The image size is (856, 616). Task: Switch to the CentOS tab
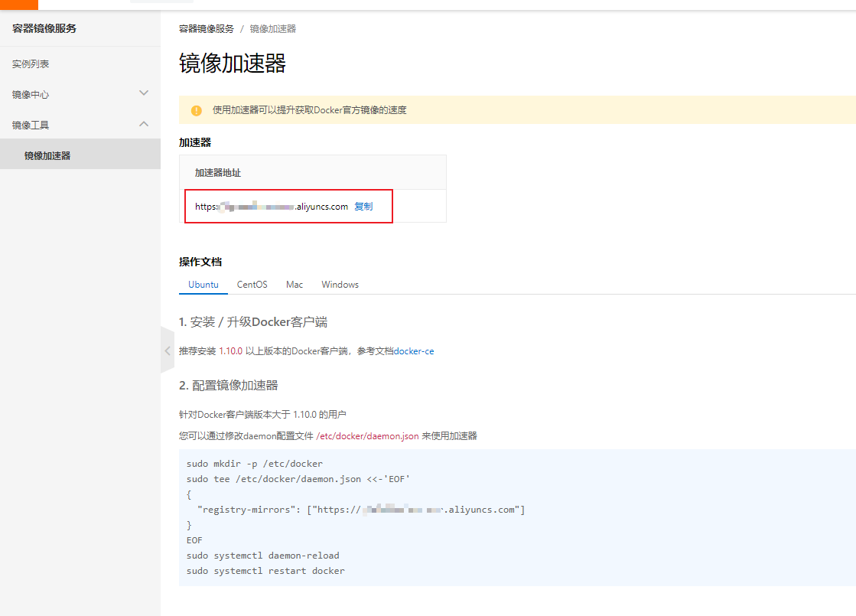[x=252, y=284]
